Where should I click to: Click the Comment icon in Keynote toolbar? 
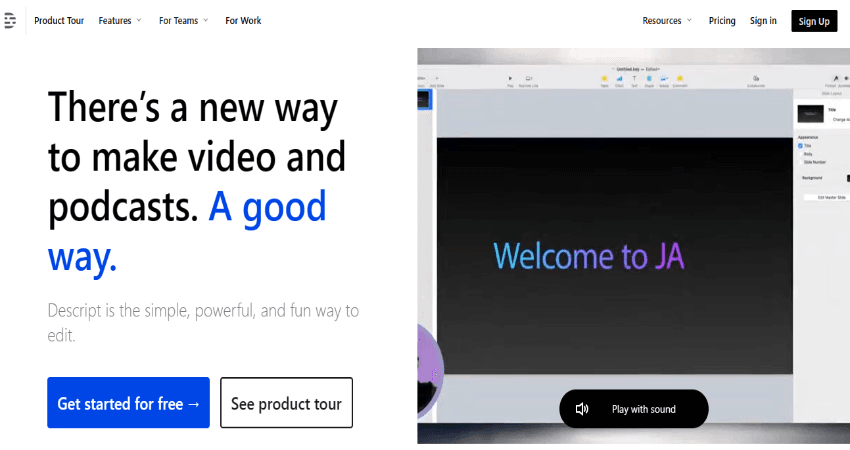coord(680,79)
